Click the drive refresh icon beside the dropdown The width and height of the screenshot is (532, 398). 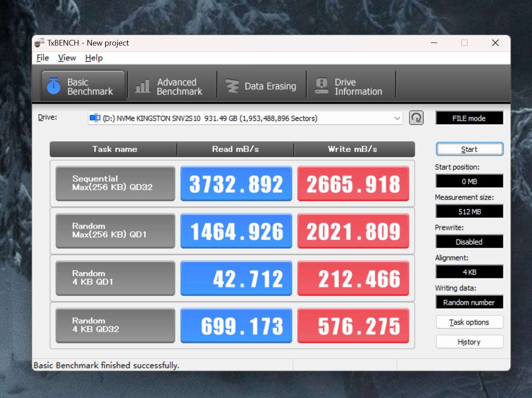tap(416, 117)
